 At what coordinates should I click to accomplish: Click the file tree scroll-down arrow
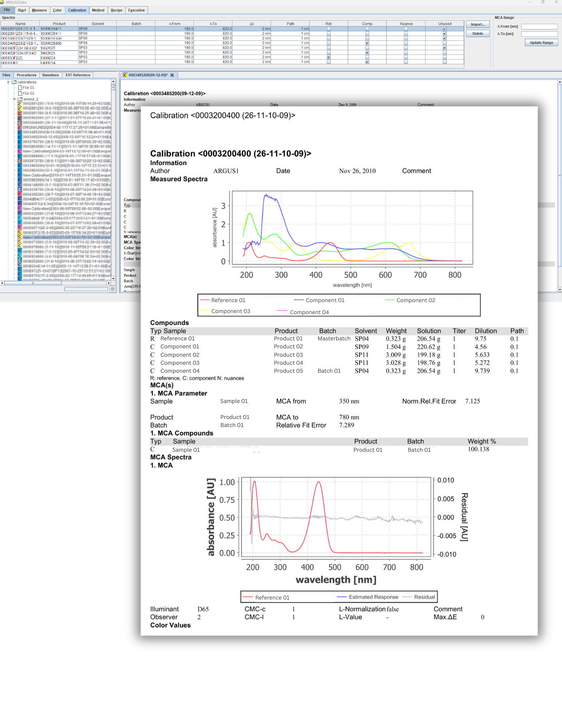click(113, 278)
